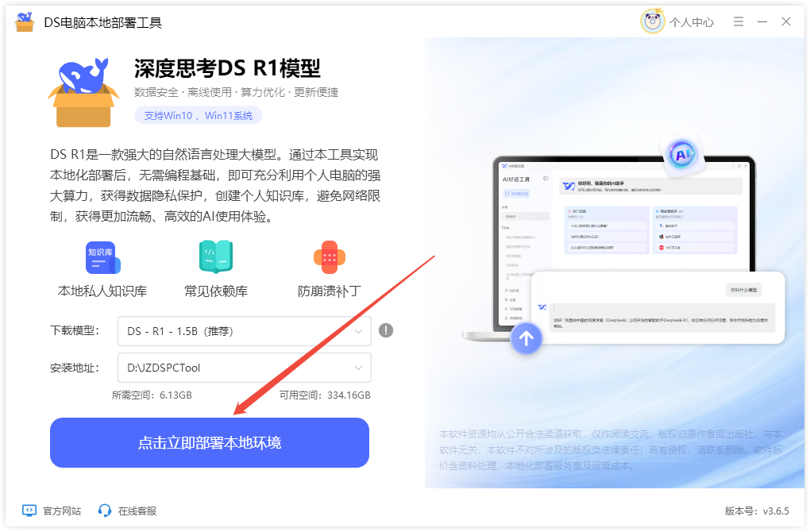This screenshot has width=810, height=532.
Task: Click 点击立即部署本地环境 button
Action: (x=210, y=442)
